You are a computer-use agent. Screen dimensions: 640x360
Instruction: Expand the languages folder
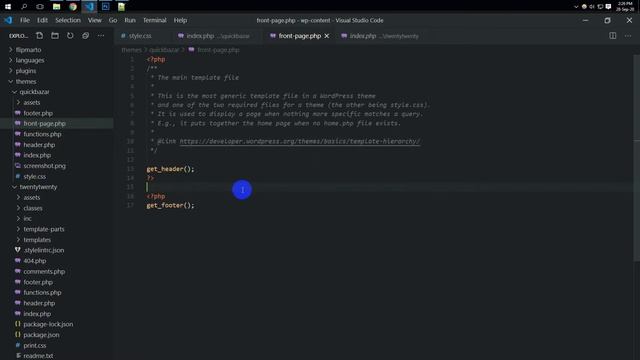30,60
